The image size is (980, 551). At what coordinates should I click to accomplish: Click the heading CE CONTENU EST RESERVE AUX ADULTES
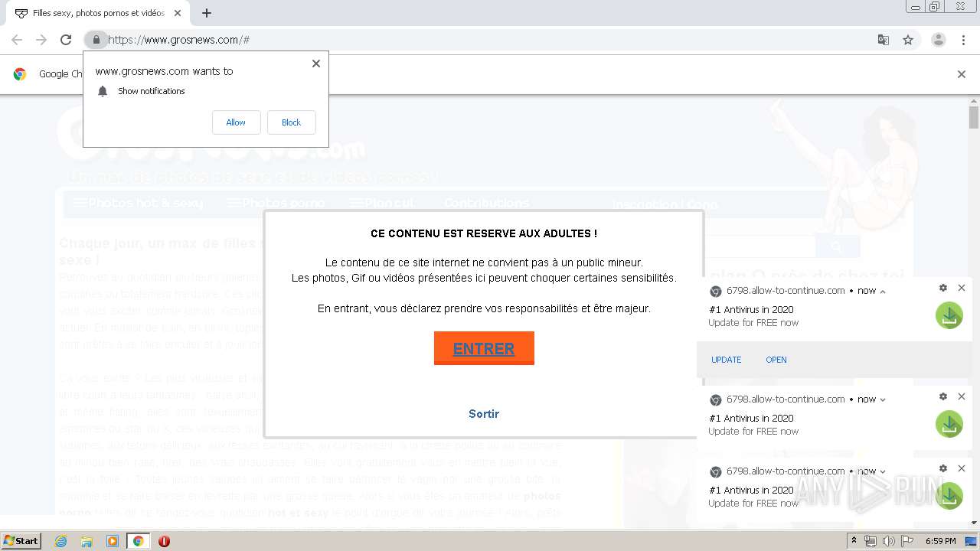(484, 233)
